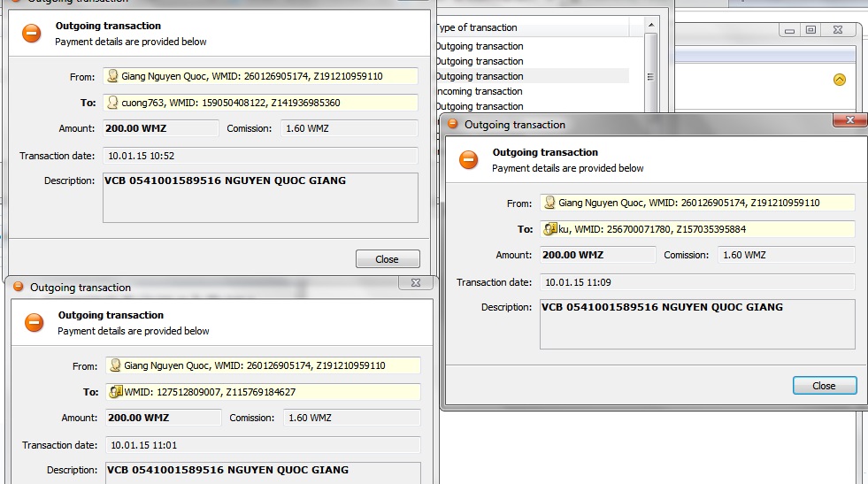Click the red minus icon in the ku dialog

(468, 160)
